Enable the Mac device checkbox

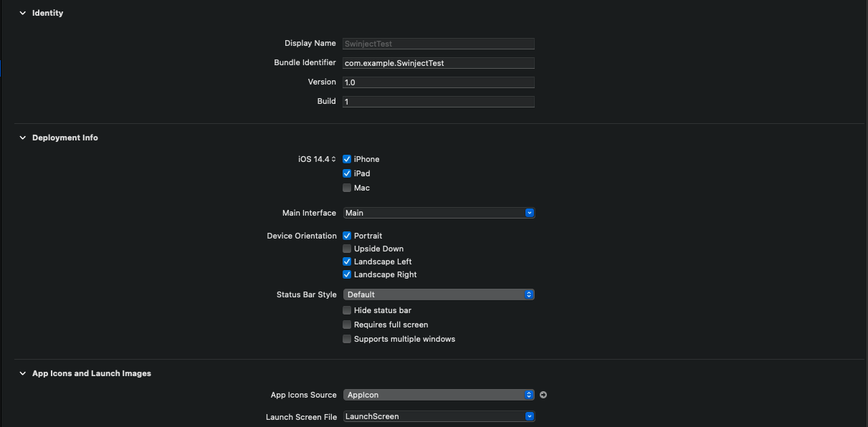[347, 188]
